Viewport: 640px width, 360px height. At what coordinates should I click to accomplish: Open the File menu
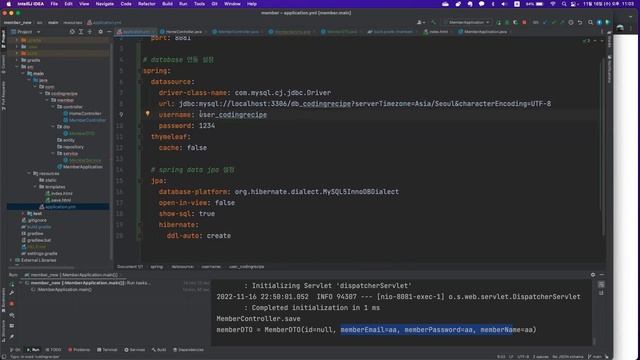pyautogui.click(x=54, y=4)
